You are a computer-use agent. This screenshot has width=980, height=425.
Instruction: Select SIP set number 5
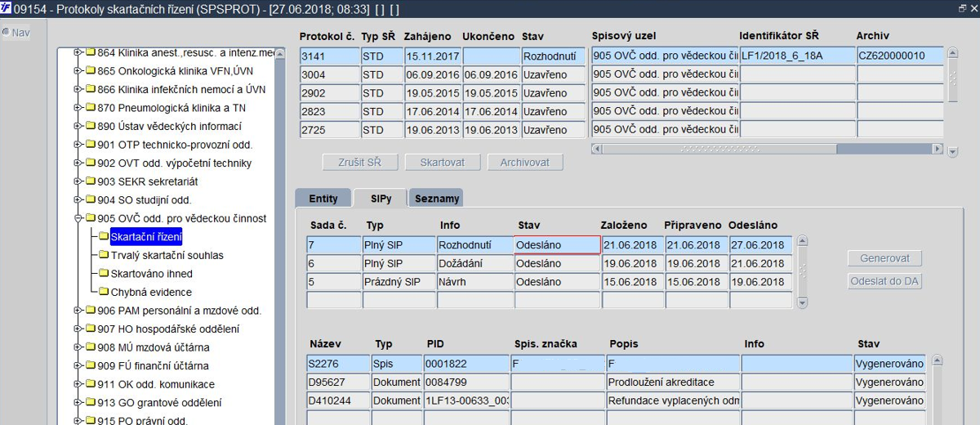pos(334,282)
